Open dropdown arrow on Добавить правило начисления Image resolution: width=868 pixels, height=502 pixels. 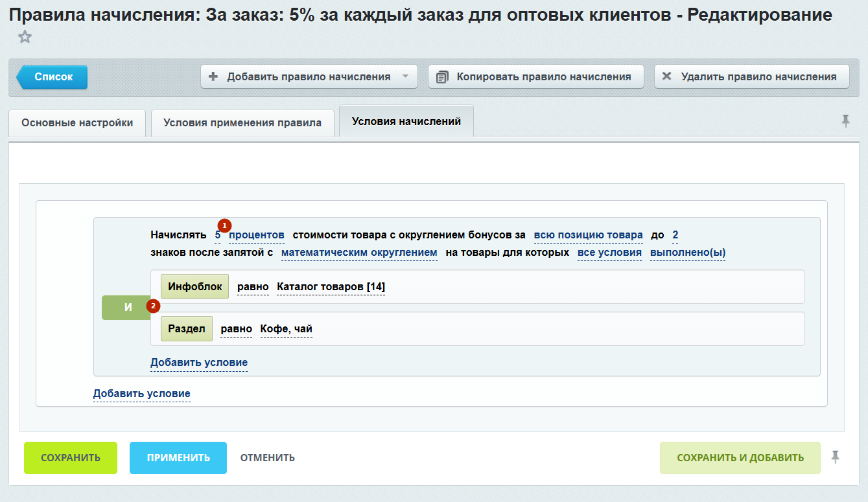pos(405,76)
